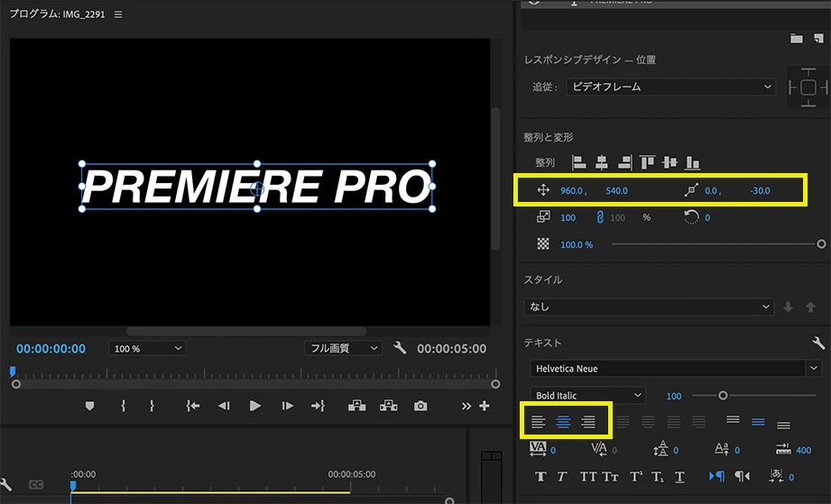Viewport: 831px width, 504px height.
Task: Toggle all caps TT style
Action: tap(587, 476)
